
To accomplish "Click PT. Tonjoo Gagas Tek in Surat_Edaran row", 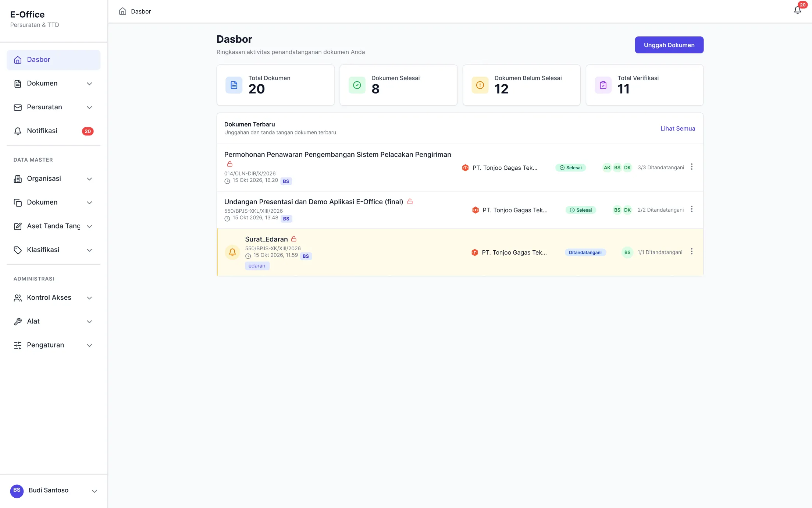I will (514, 252).
